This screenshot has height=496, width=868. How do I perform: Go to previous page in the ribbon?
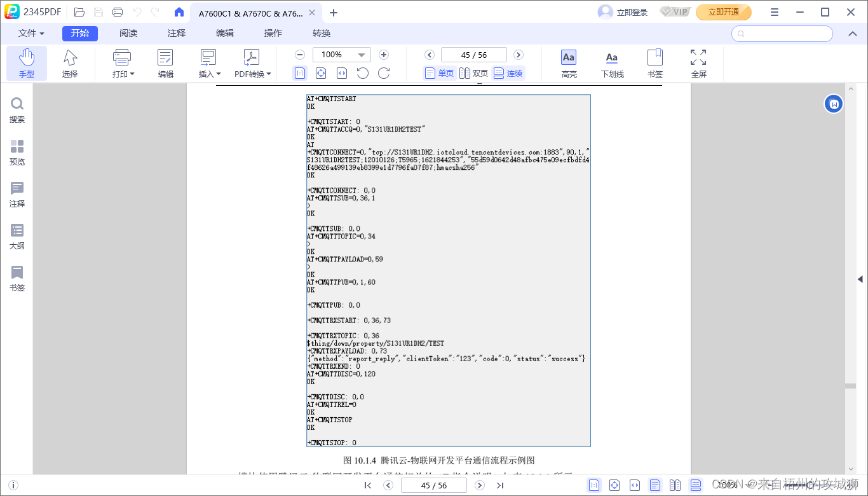point(430,55)
